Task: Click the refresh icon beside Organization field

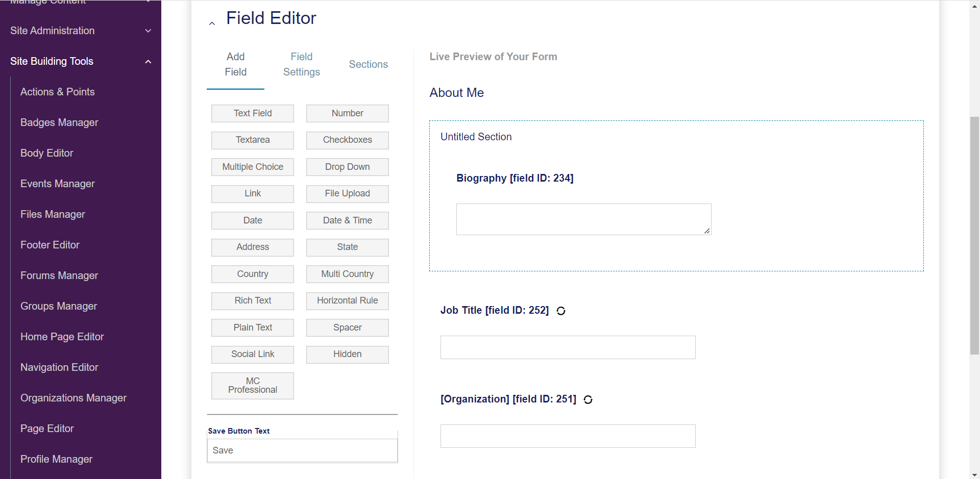Action: click(588, 400)
